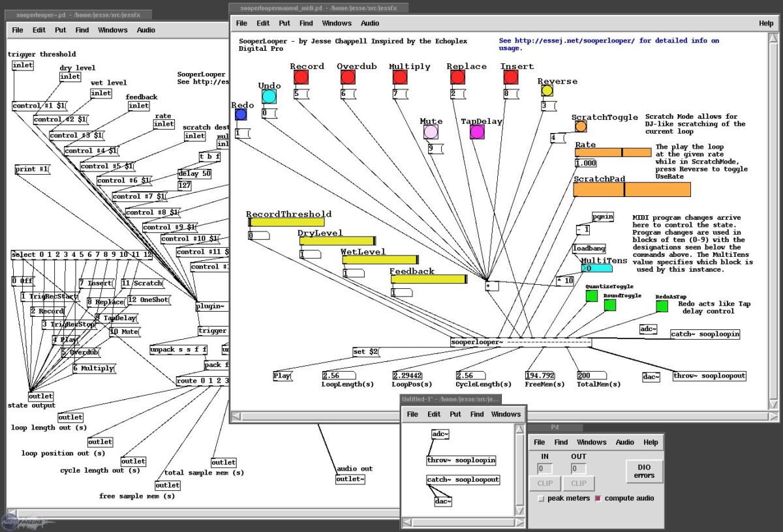This screenshot has width=783, height=532.
Task: Hit the red Multiply bang button
Action: [x=400, y=78]
